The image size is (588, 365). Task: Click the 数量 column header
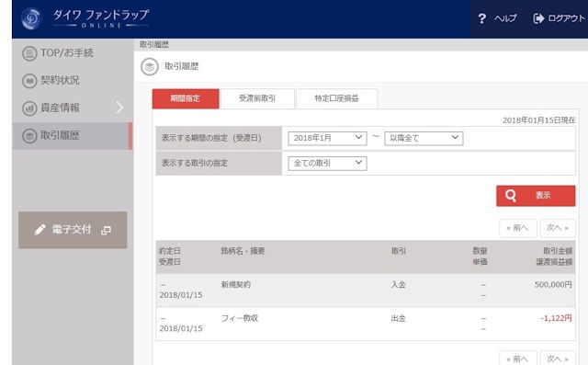coord(480,251)
